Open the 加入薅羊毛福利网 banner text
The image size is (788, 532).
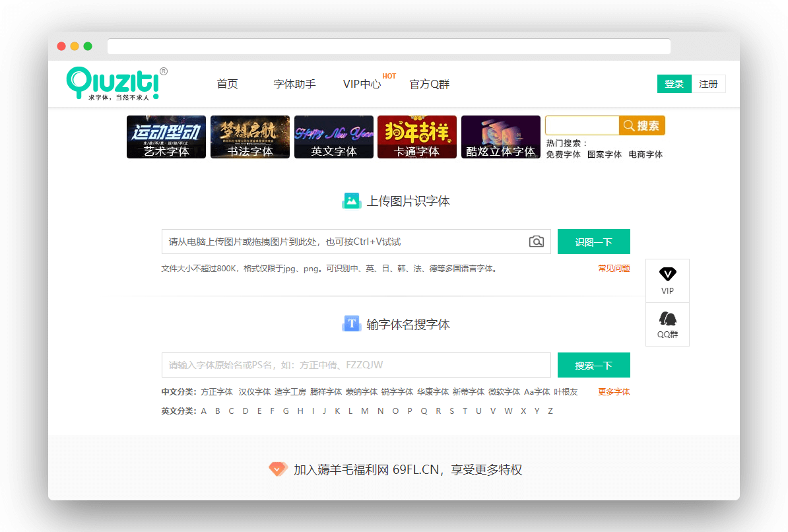click(408, 469)
